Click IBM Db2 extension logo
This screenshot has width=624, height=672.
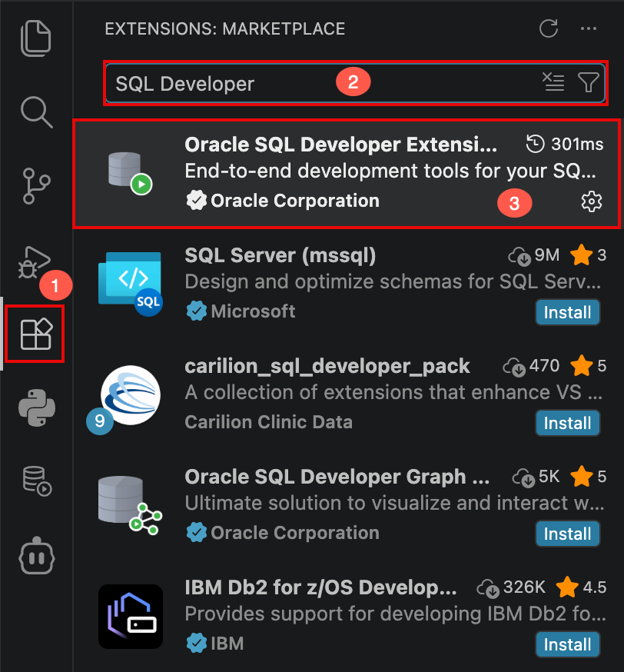click(x=131, y=617)
